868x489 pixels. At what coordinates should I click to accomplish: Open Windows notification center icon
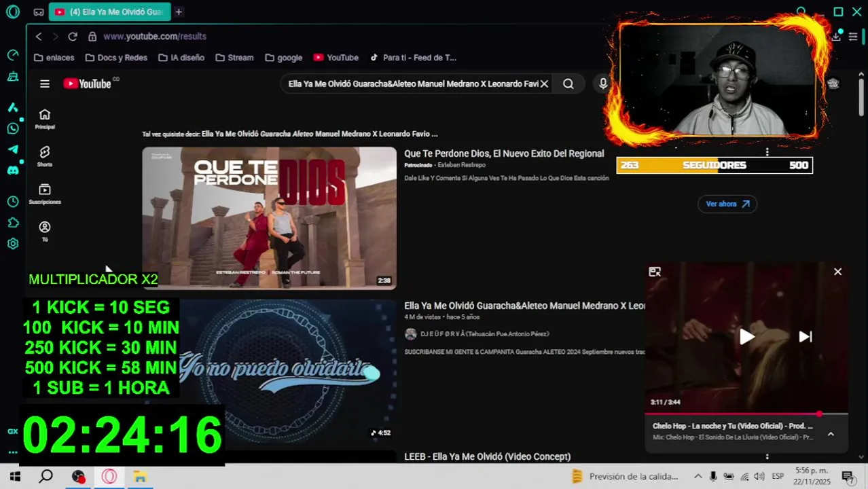(848, 476)
